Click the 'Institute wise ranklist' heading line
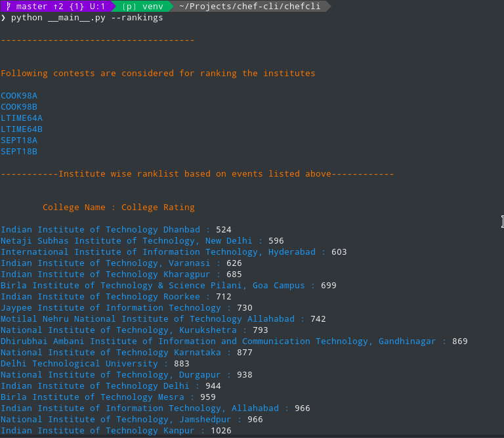504x438 pixels. (198, 174)
